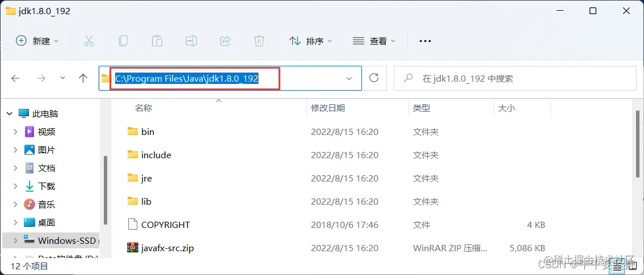Click the Rename icon in toolbar
Viewport: 644px width, 275px height.
(191, 41)
